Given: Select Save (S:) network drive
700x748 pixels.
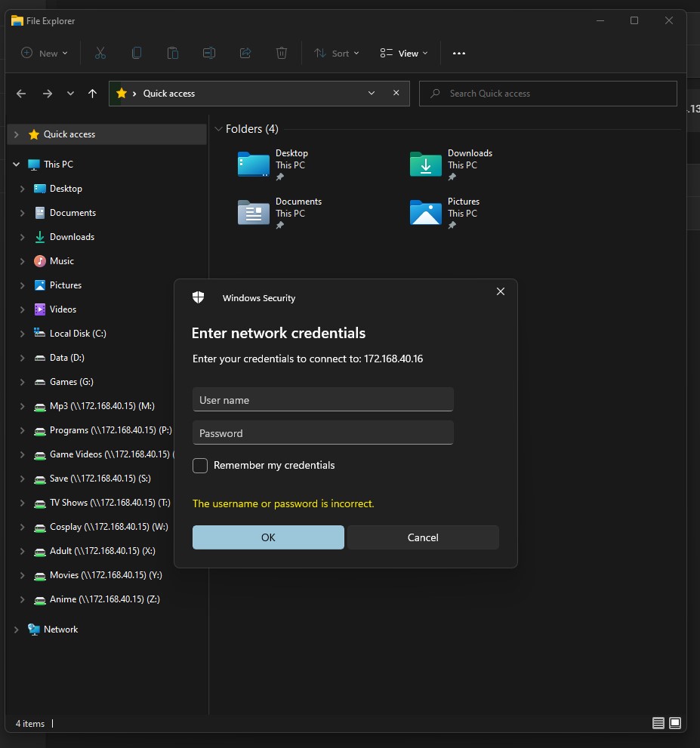Looking at the screenshot, I should coord(100,479).
